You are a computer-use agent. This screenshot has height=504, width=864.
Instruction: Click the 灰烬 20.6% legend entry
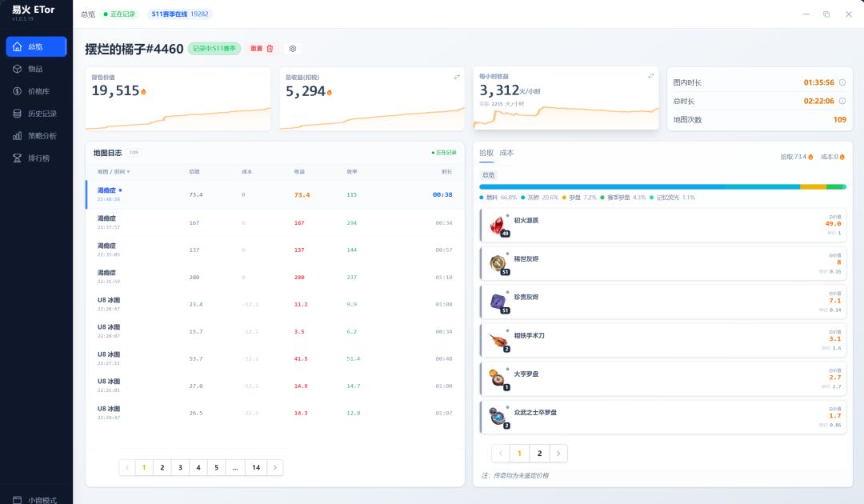(x=539, y=197)
